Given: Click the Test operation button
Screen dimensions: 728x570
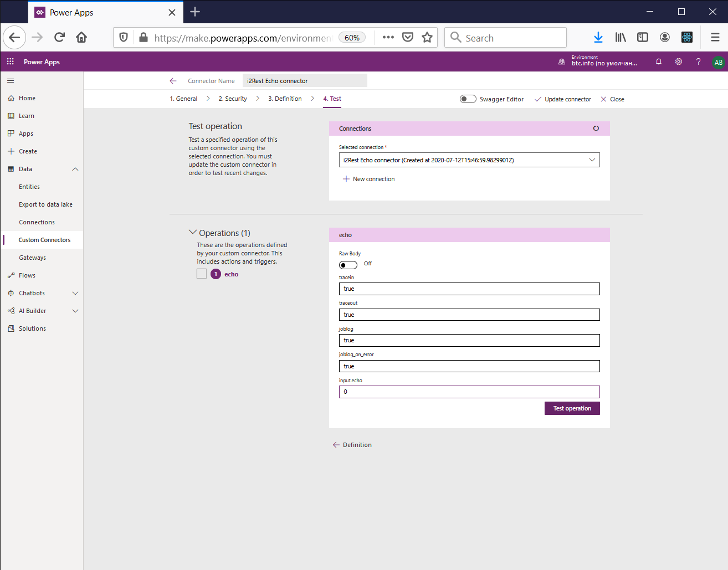Looking at the screenshot, I should pos(572,408).
